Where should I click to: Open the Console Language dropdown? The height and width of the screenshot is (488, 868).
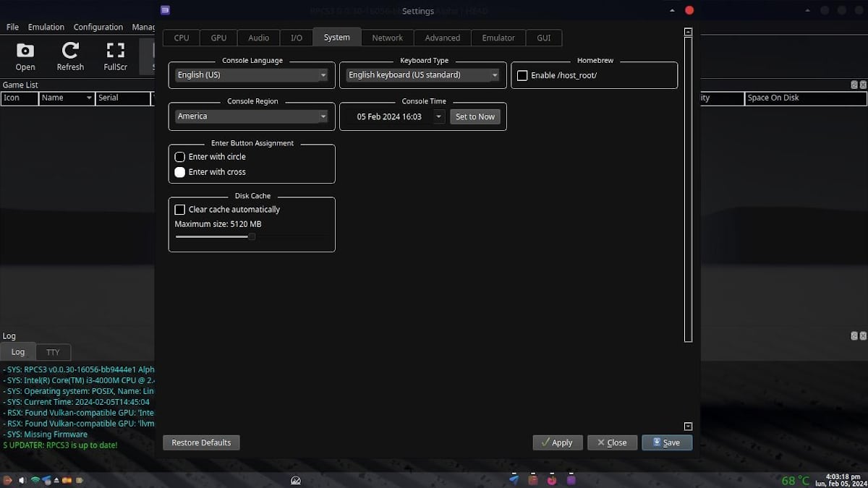[252, 75]
